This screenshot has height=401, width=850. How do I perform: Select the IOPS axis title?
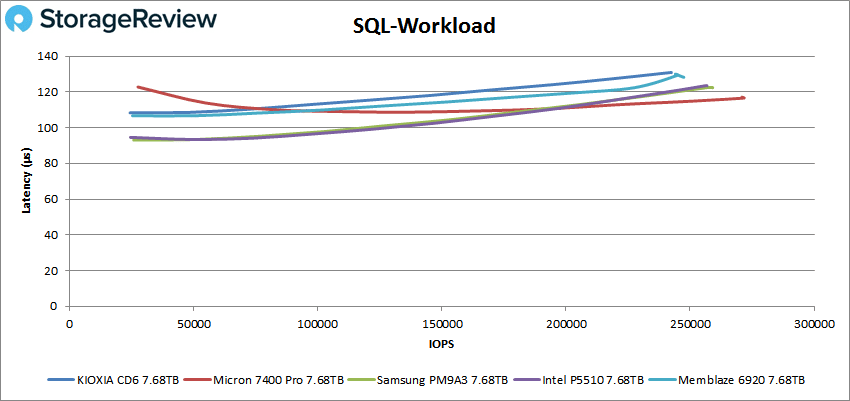tap(442, 345)
